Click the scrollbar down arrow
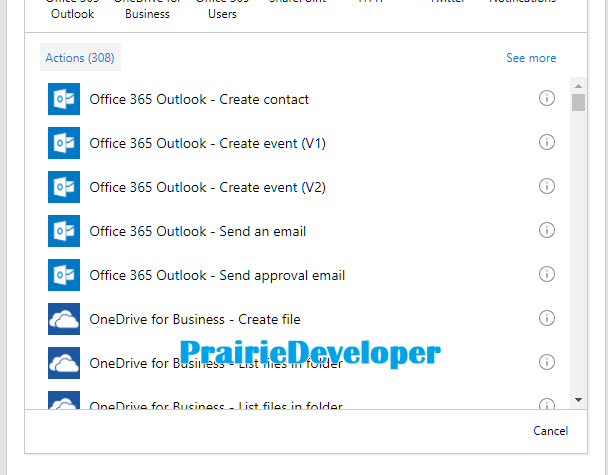 tap(578, 400)
